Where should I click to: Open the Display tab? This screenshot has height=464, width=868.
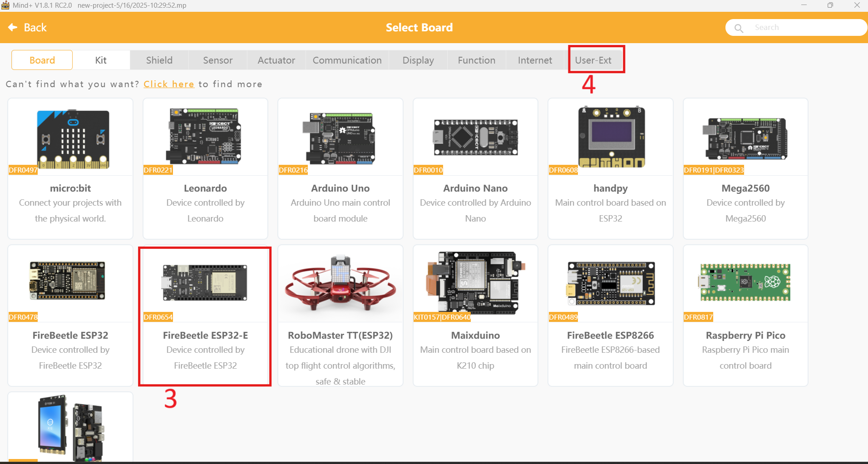coord(418,60)
